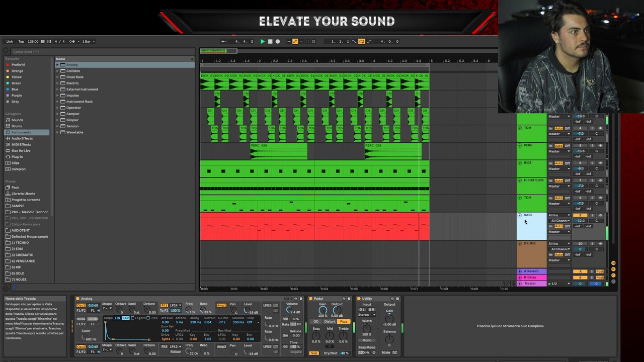Toggle the Noise generator in Analog
This screenshot has height=362, width=644.
pos(80,319)
